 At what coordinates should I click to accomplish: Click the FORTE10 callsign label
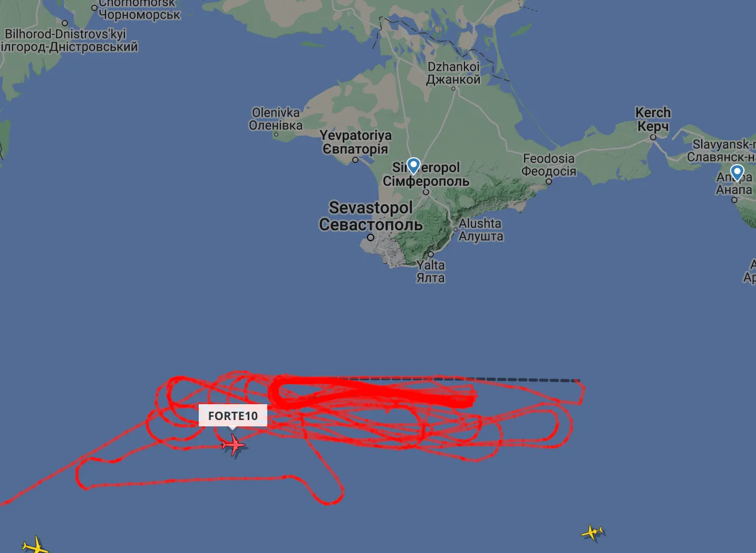pyautogui.click(x=233, y=415)
